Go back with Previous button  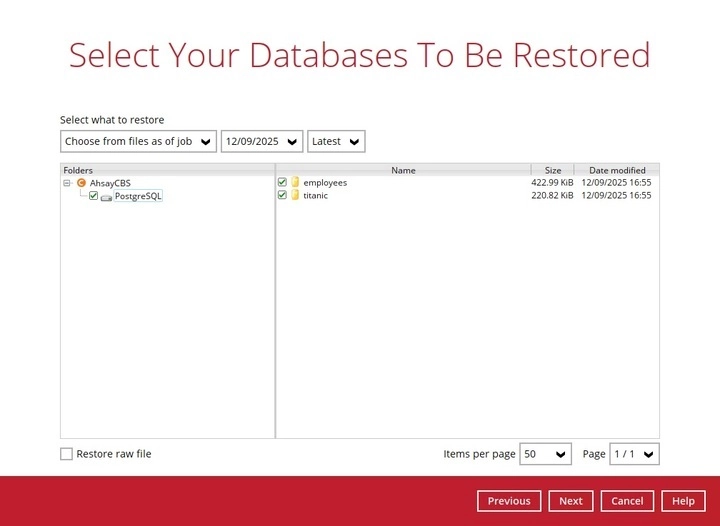509,501
